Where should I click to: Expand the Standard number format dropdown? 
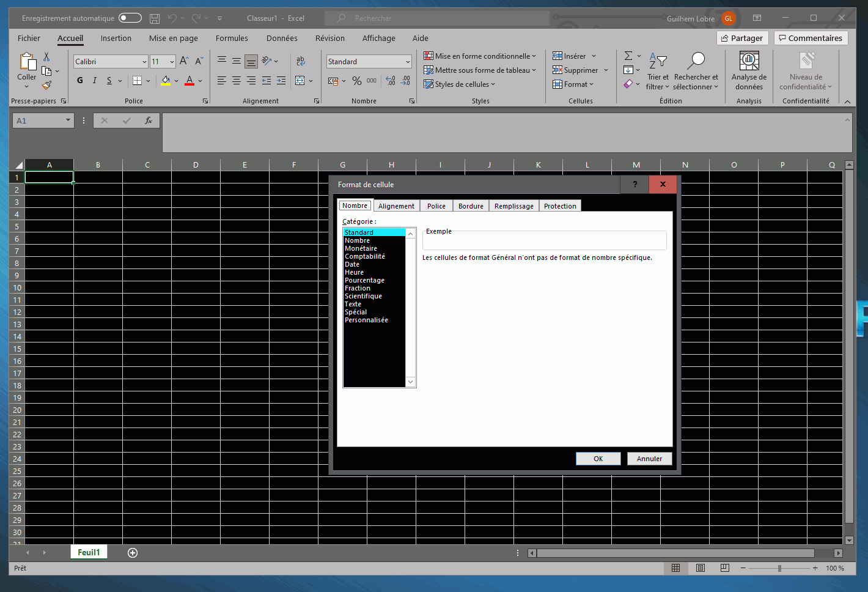click(x=408, y=62)
